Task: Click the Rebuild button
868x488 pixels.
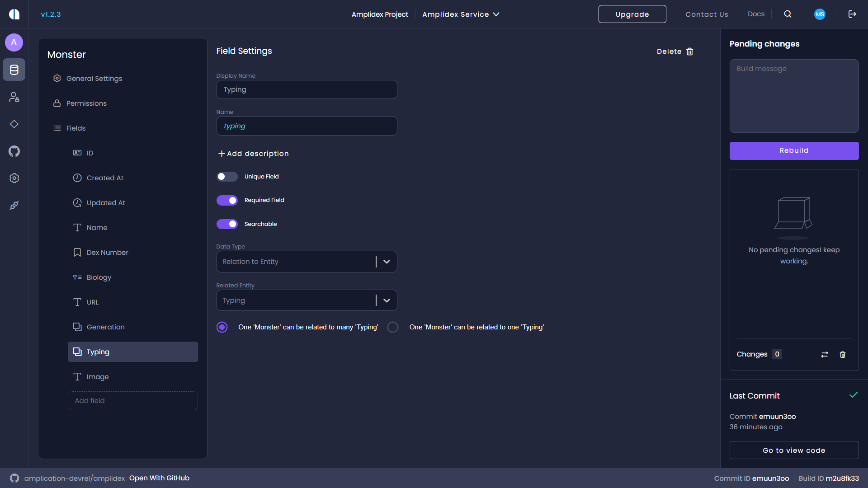Action: click(x=794, y=150)
